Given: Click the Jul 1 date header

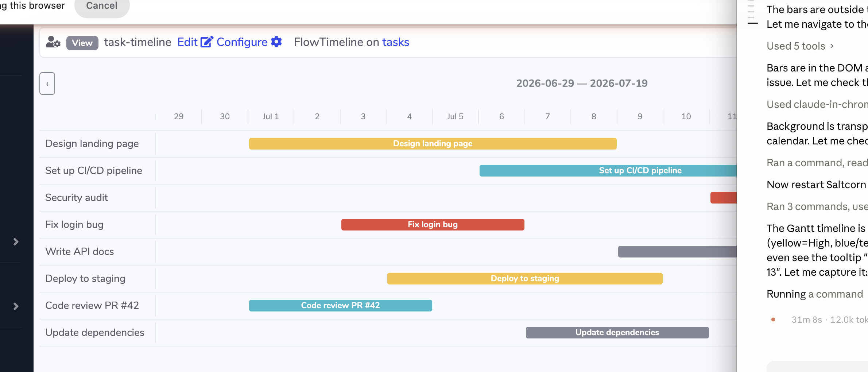Looking at the screenshot, I should coord(271,117).
